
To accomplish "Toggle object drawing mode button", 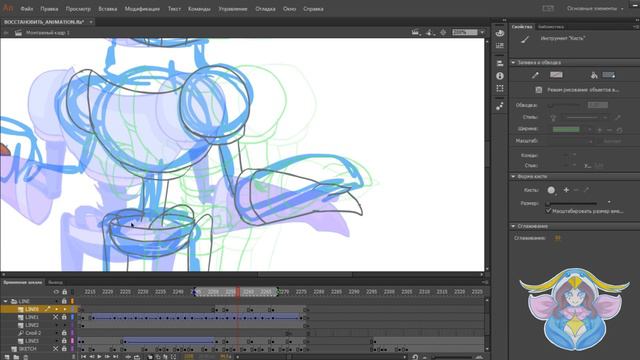I will pos(539,90).
